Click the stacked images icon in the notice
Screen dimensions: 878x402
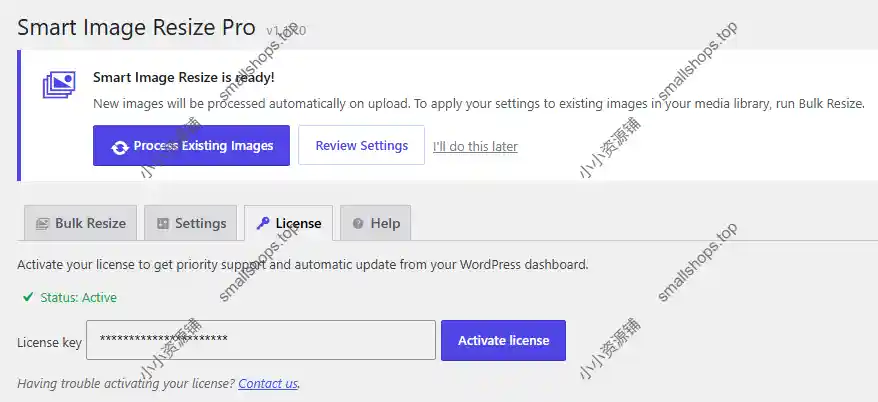(59, 85)
